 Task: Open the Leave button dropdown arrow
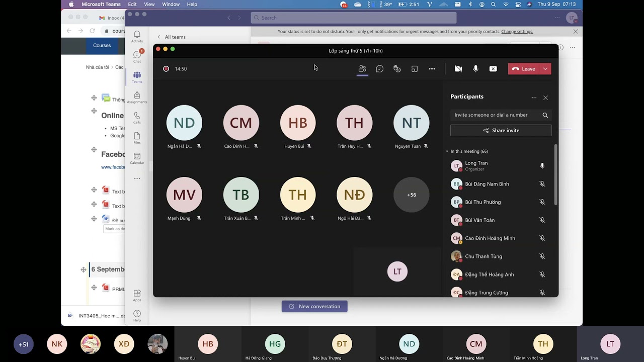545,69
